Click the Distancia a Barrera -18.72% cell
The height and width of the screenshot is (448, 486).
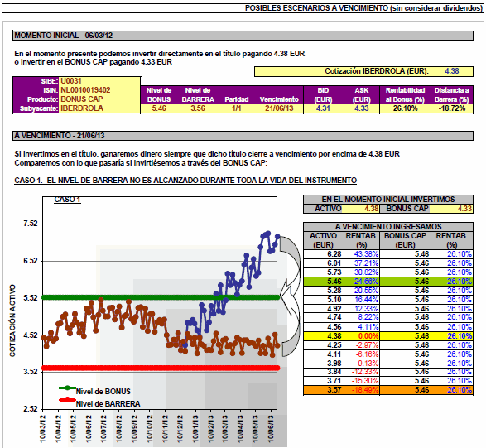pyautogui.click(x=452, y=108)
